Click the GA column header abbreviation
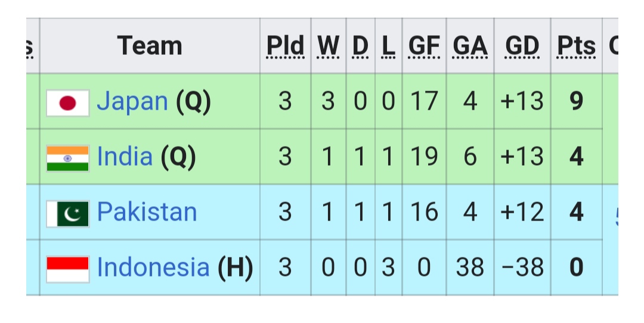This screenshot has height=323, width=644. [x=470, y=45]
